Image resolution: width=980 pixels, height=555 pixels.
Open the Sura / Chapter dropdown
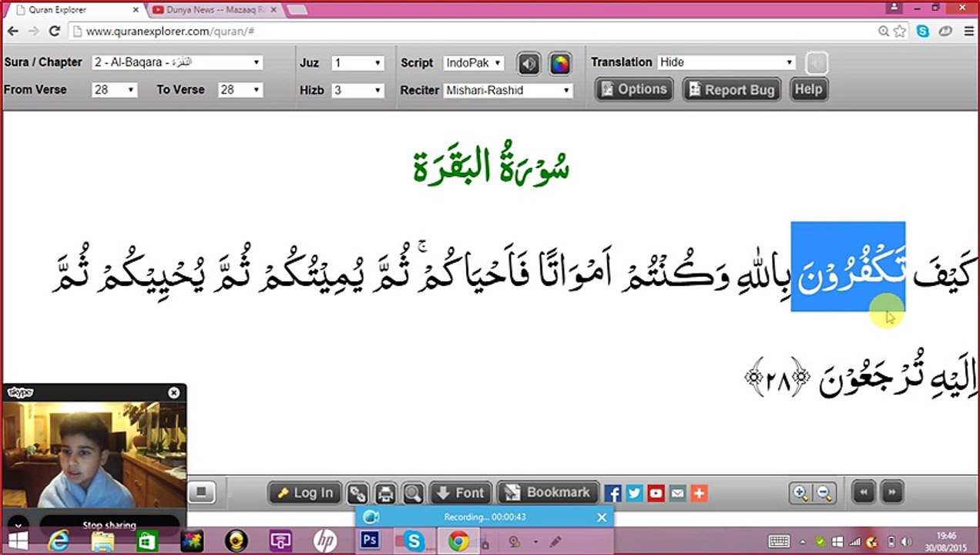click(x=176, y=62)
